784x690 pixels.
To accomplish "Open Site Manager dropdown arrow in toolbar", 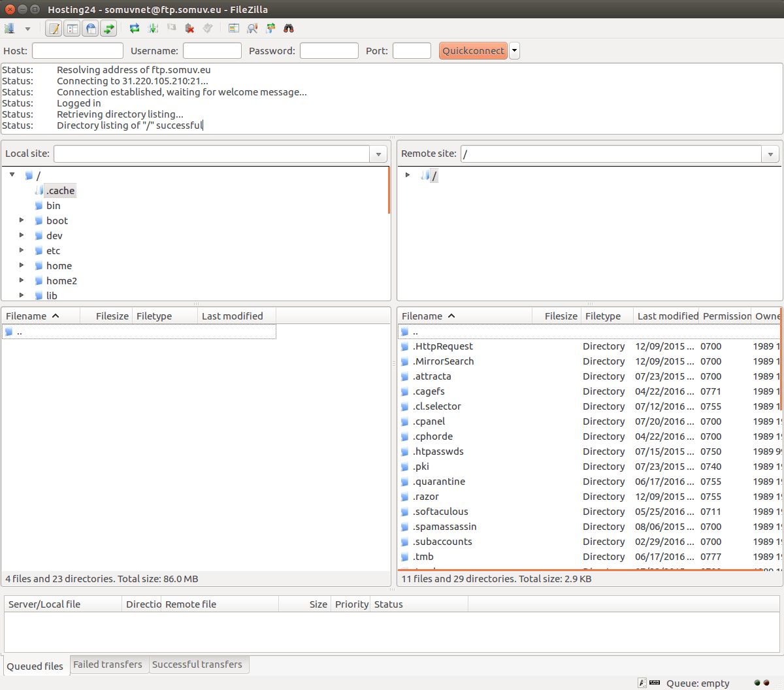I will 27,29.
